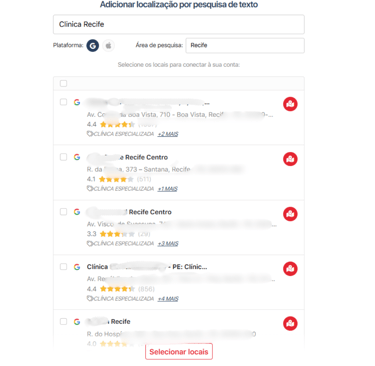Check the 4.1-rated Recife Centro checkbox
The image size is (375, 366).
pos(63,157)
